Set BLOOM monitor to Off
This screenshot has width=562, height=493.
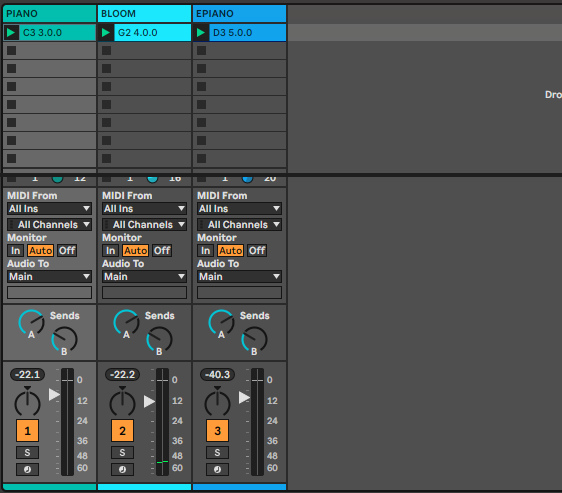point(162,250)
